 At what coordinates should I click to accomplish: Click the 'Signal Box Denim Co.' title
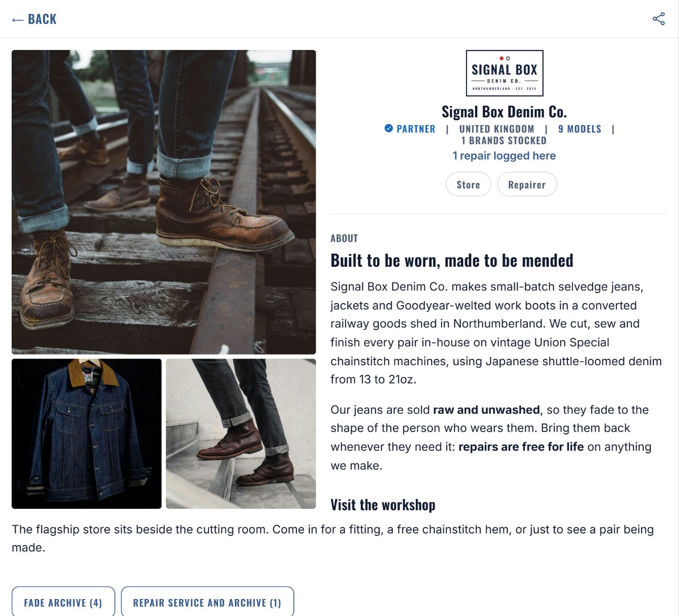pyautogui.click(x=504, y=112)
